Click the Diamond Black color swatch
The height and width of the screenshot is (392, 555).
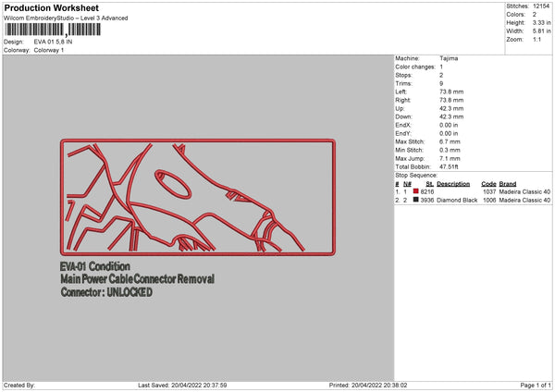tap(416, 200)
